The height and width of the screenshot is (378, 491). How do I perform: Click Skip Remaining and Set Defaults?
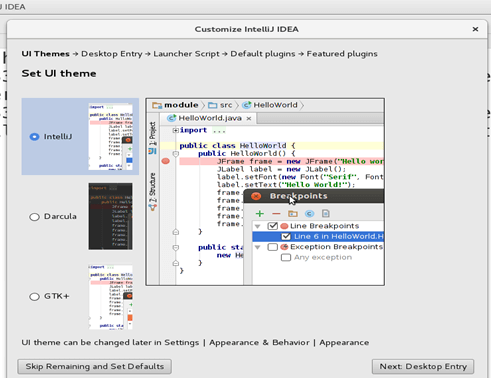pos(94,366)
